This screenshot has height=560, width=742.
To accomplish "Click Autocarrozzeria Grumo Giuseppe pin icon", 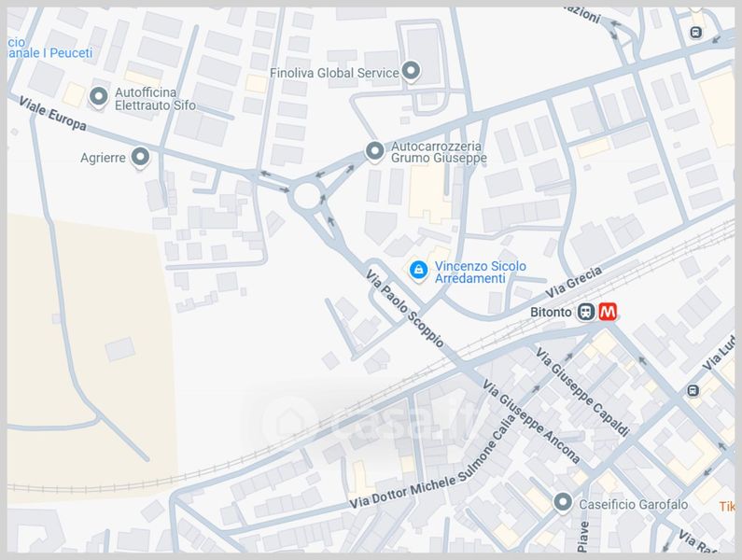I will pyautogui.click(x=375, y=152).
